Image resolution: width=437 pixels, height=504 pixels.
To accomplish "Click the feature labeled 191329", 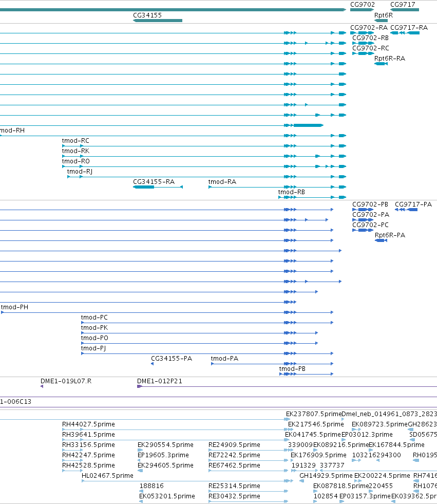I will (x=303, y=465).
